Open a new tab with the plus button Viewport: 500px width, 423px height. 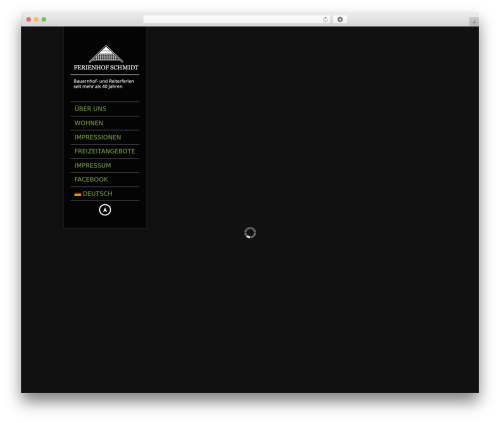(474, 22)
